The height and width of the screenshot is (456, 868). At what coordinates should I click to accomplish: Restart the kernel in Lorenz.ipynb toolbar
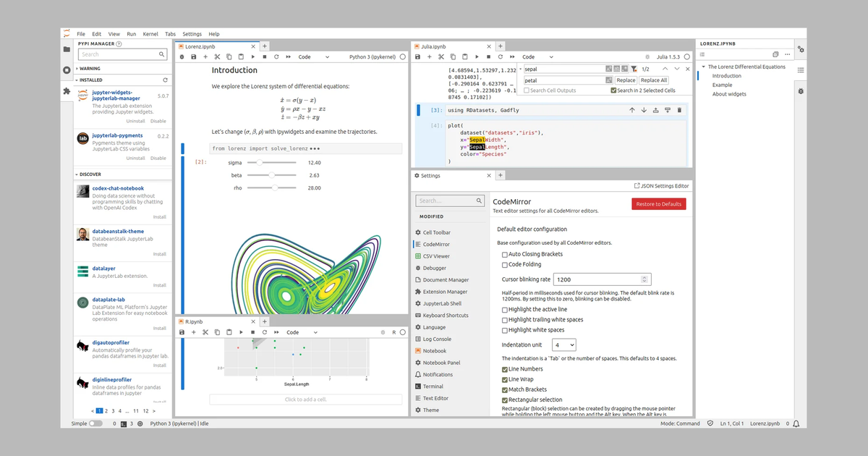point(276,56)
